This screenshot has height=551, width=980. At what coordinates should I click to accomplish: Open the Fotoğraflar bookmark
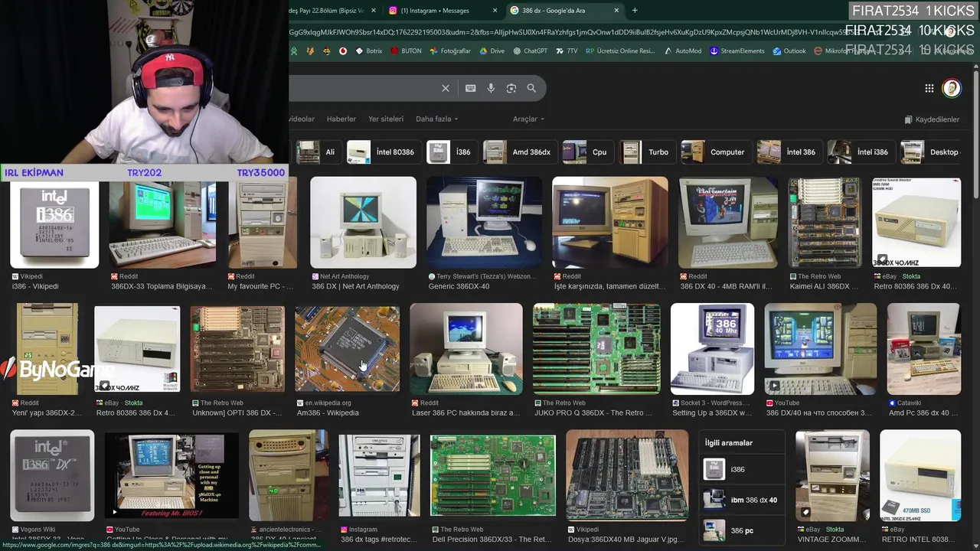(449, 51)
